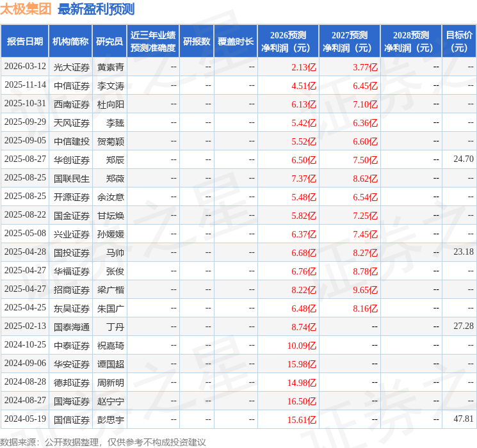Select the 研究员 column header
The image size is (477, 448).
(109, 42)
